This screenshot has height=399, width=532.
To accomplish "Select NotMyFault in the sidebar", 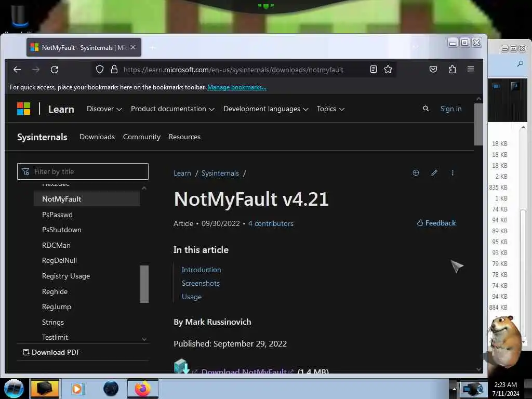I will click(87, 199).
